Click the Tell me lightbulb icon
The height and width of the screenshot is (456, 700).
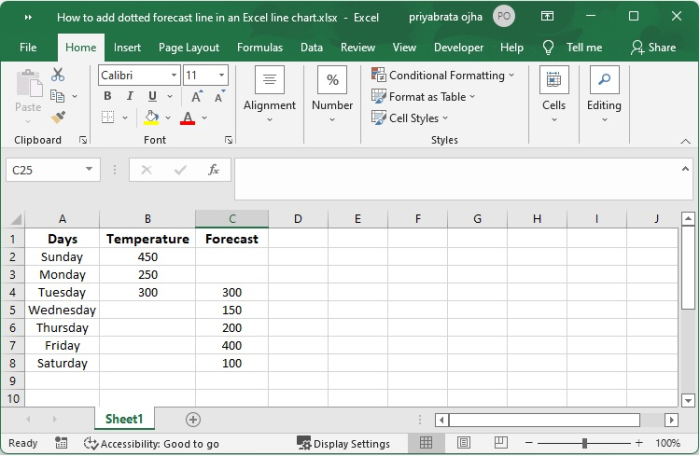click(x=548, y=47)
